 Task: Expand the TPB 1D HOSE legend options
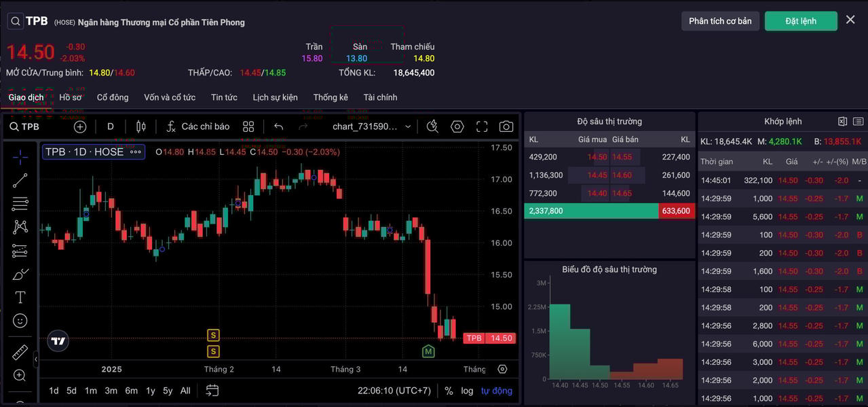(136, 152)
